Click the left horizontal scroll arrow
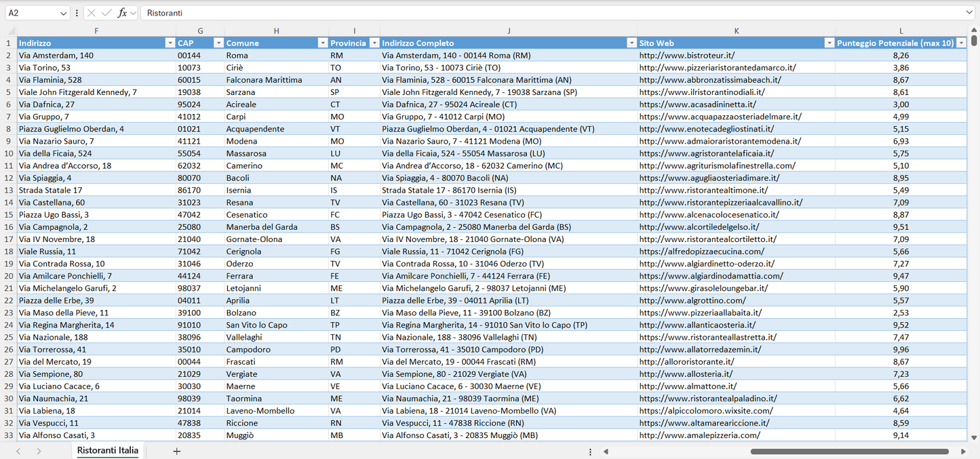The width and height of the screenshot is (980, 459). pyautogui.click(x=606, y=451)
